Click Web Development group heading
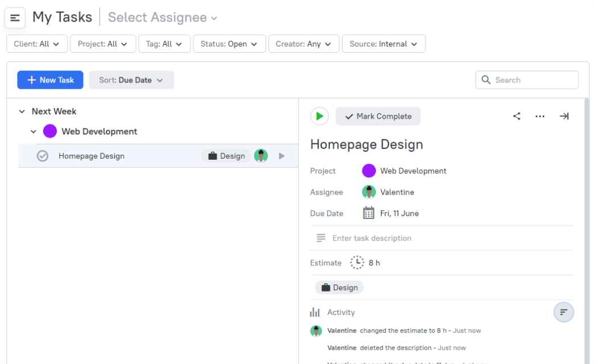The image size is (596, 364). coord(99,131)
